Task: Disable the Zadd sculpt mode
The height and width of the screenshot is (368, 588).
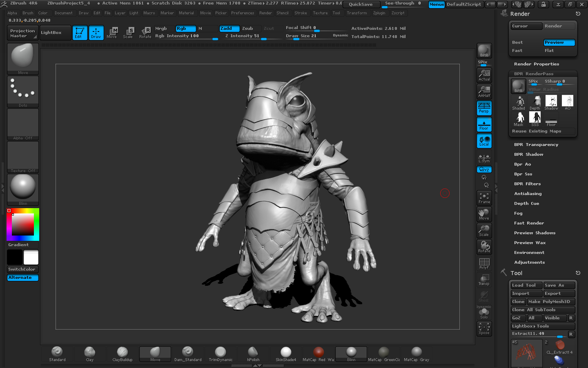Action: 229,29
